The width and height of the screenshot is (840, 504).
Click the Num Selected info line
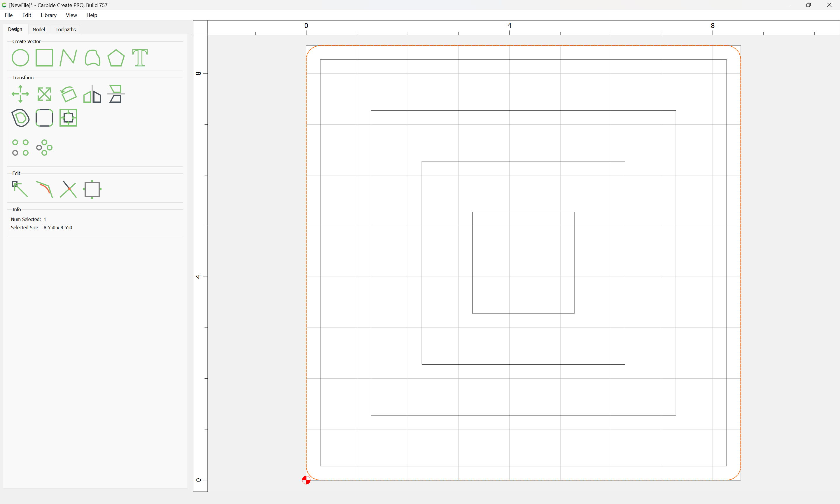coord(29,219)
